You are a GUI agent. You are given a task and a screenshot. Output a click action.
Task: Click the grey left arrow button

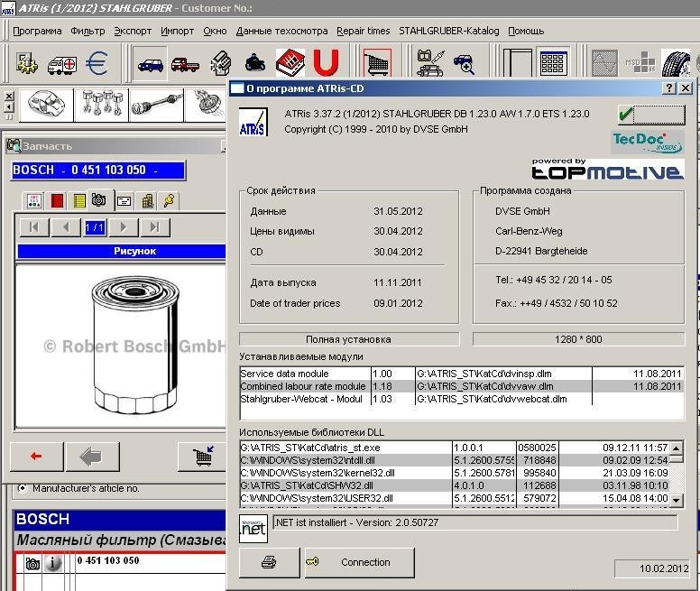click(x=92, y=457)
